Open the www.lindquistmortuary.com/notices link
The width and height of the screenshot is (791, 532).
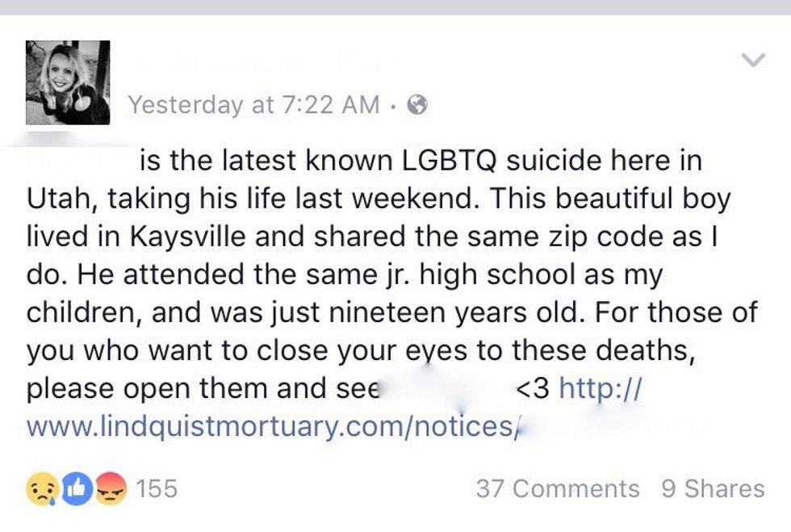pos(270,425)
